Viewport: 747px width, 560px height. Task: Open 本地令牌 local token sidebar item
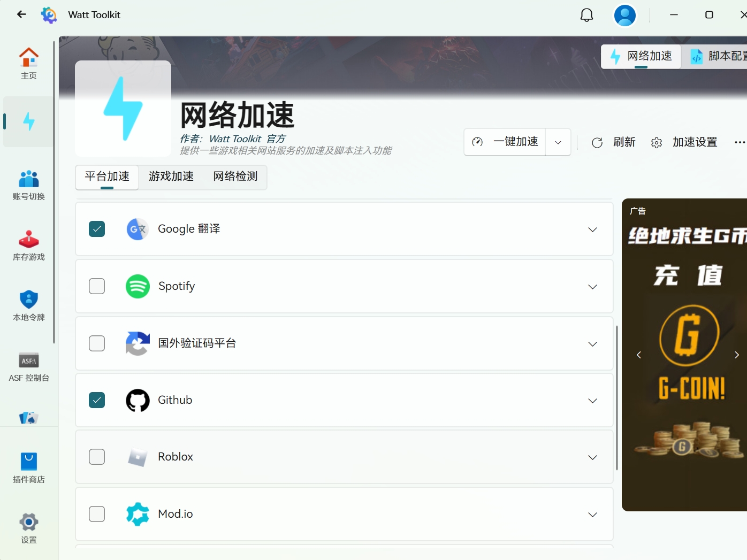coord(29,306)
